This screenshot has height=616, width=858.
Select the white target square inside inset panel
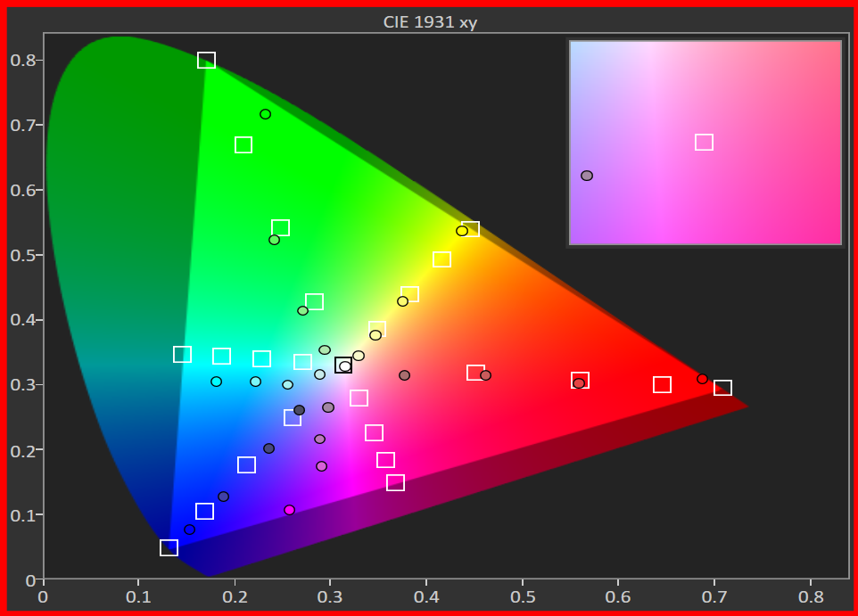pyautogui.click(x=704, y=143)
